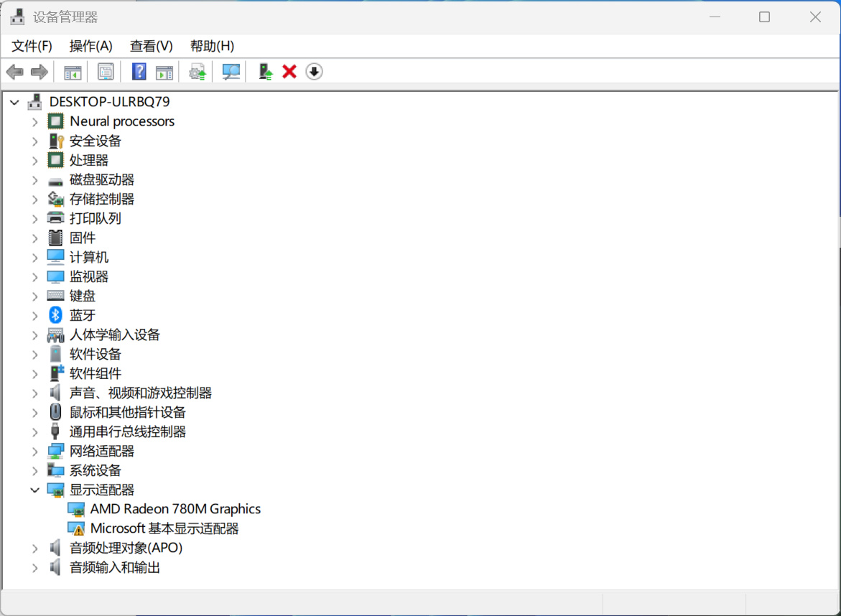
Task: Expand the 监视器 category arrow
Action: 35,277
